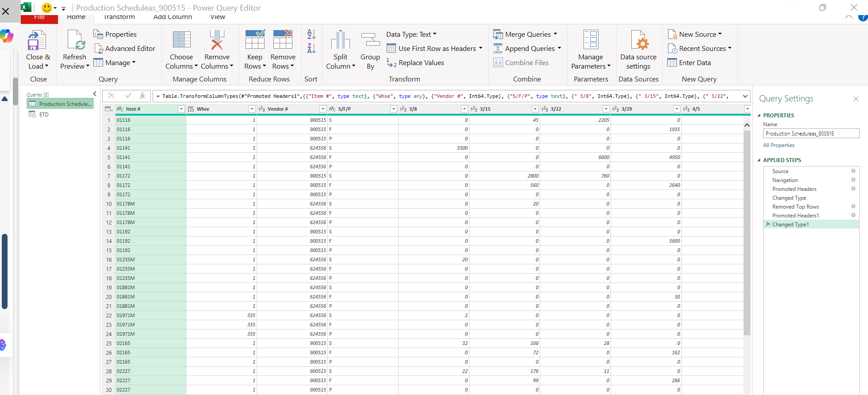
Task: Collapse the Queries pane
Action: tap(94, 94)
